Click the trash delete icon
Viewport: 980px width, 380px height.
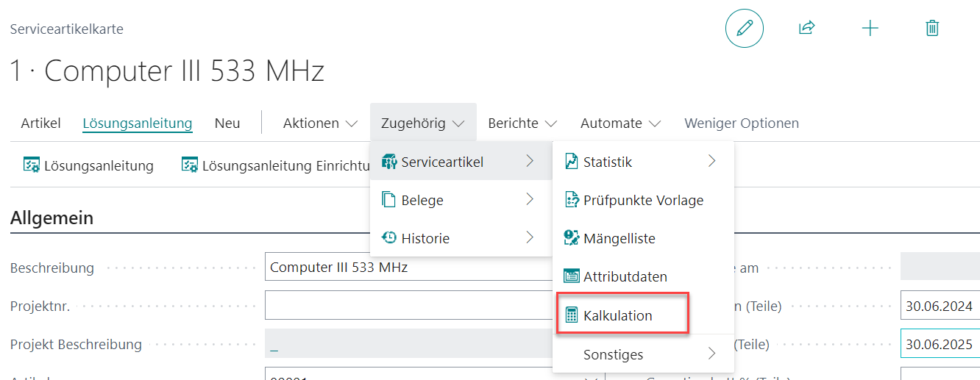pyautogui.click(x=932, y=29)
